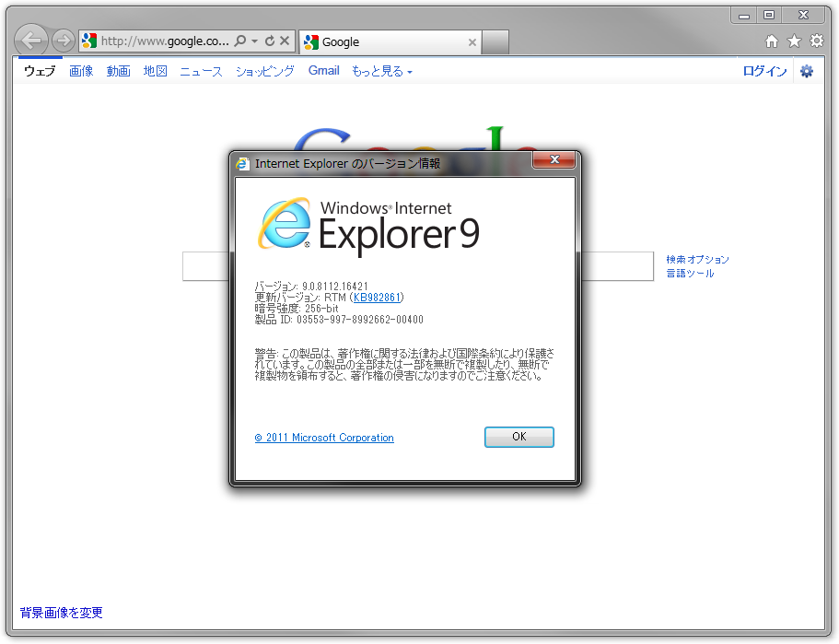Viewport: 839px width, 644px height.
Task: Open the ニュース link in Google bar
Action: pos(201,71)
